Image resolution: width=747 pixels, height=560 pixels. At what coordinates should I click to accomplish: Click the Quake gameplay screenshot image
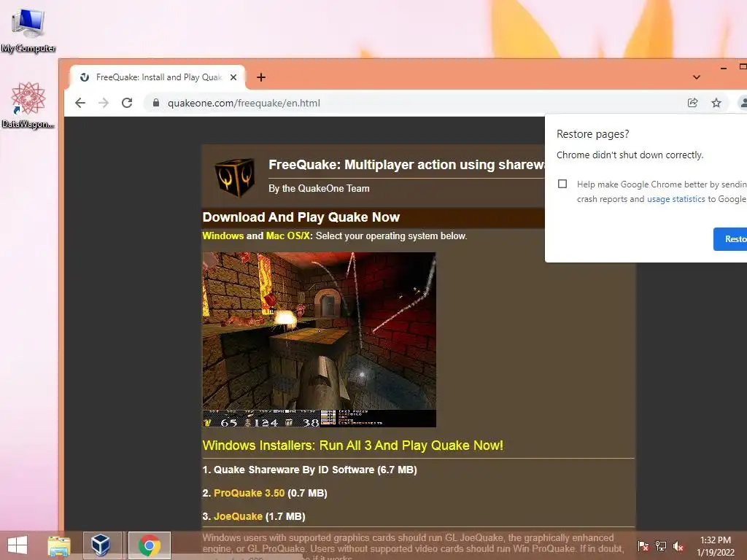click(320, 340)
